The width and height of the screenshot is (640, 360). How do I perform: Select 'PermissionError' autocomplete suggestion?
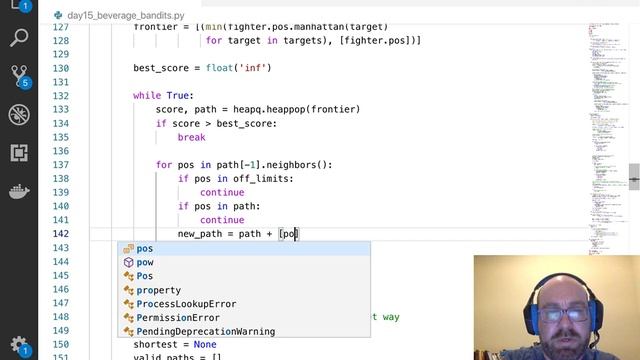point(244,318)
